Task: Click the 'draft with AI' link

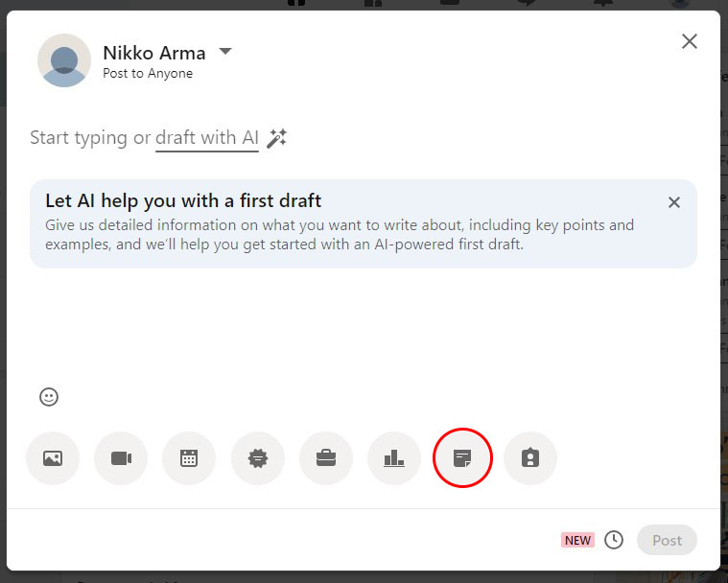Action: (207, 138)
